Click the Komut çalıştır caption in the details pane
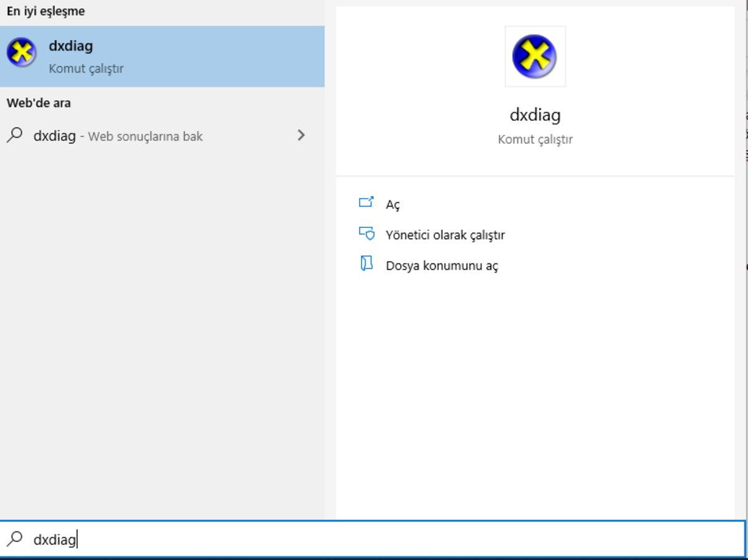This screenshot has width=748, height=560. [x=535, y=140]
